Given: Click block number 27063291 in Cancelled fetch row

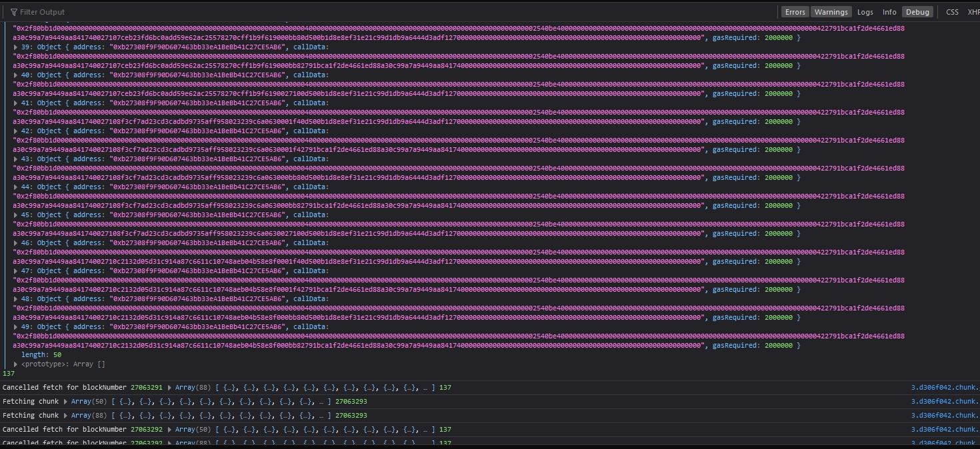Looking at the screenshot, I should coord(147,388).
